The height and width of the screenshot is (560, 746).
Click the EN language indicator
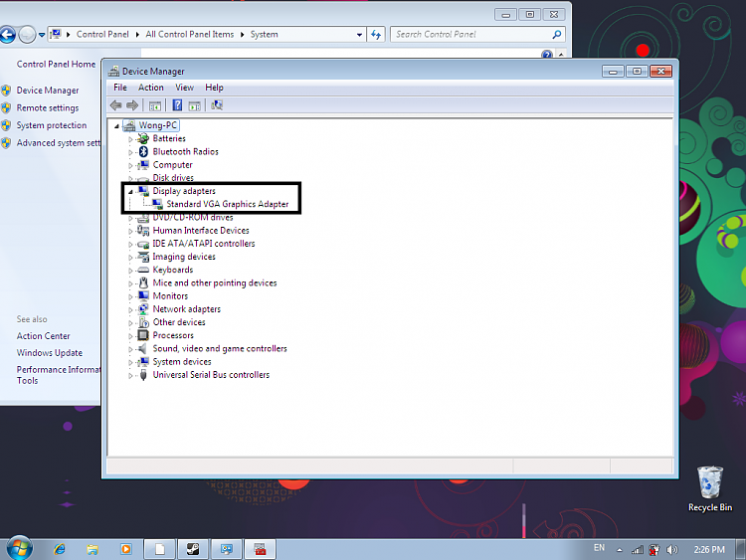pos(599,548)
